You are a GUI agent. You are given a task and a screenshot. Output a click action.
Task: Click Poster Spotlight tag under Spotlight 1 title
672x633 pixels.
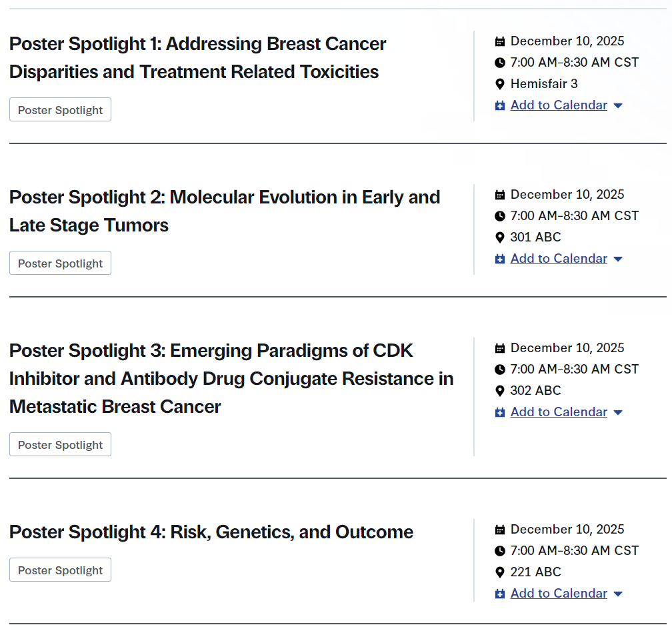pos(60,110)
